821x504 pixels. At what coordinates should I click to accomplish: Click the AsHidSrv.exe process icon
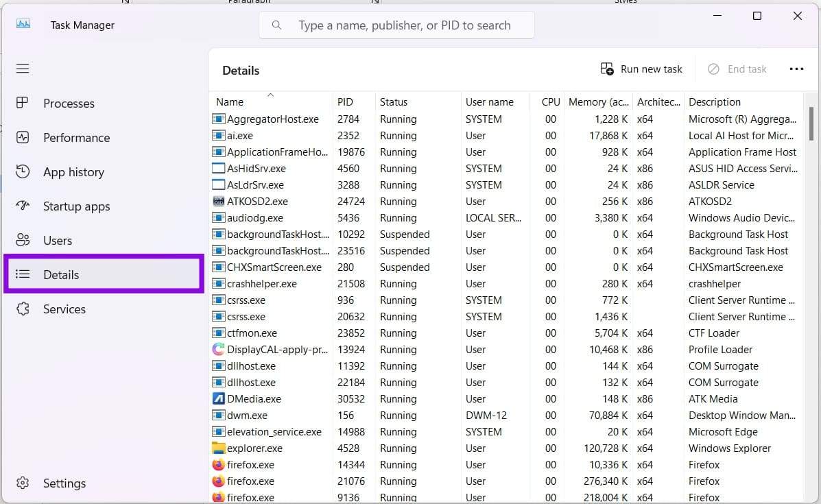click(x=218, y=169)
